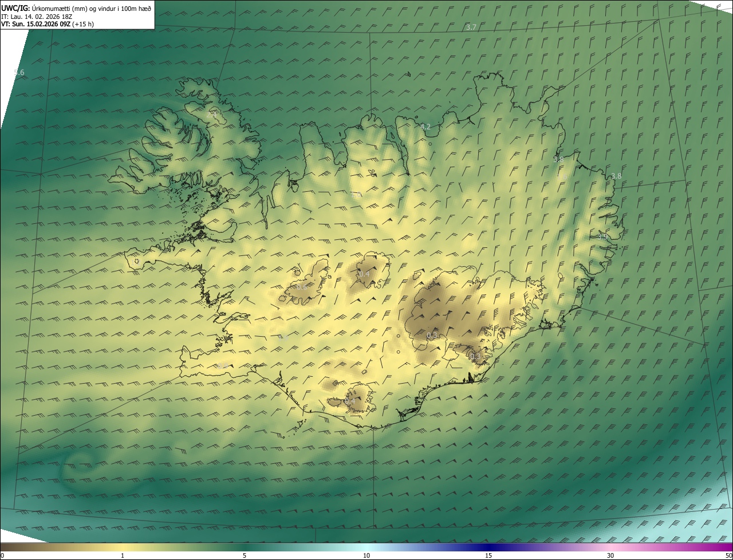
Task: Click the "VT: Sun. 15.02.2026 09Z (+15 h)" line
Action: (x=48, y=23)
